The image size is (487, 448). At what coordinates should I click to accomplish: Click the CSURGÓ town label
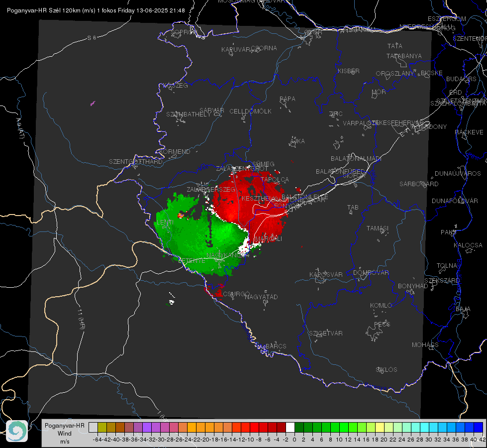[236, 294]
